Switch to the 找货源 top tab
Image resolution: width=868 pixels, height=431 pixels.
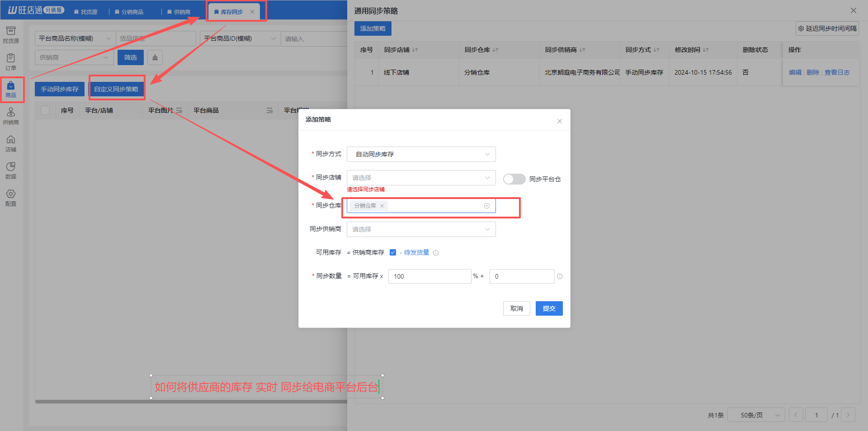[x=86, y=12]
